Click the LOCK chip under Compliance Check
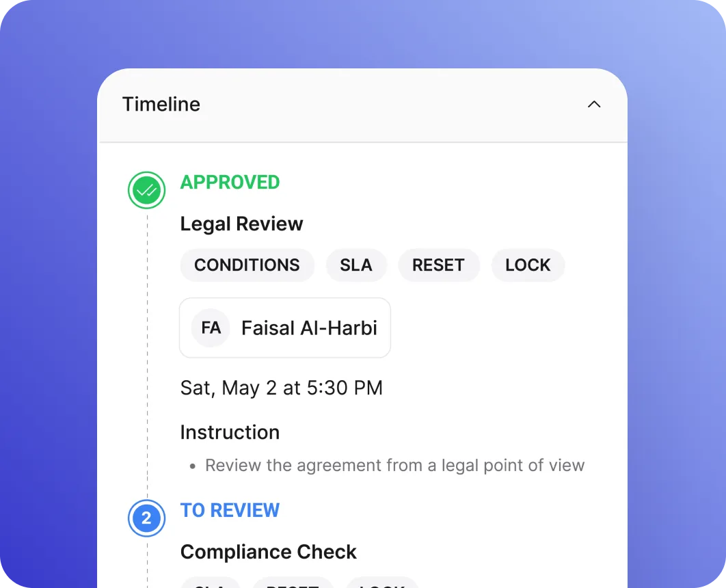Screen dimensions: 726x588 382,583
